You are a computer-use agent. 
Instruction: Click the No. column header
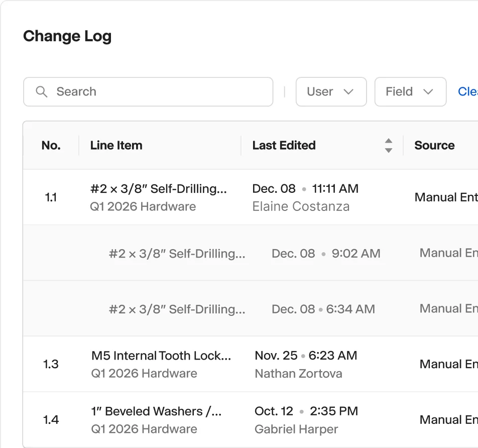point(51,146)
